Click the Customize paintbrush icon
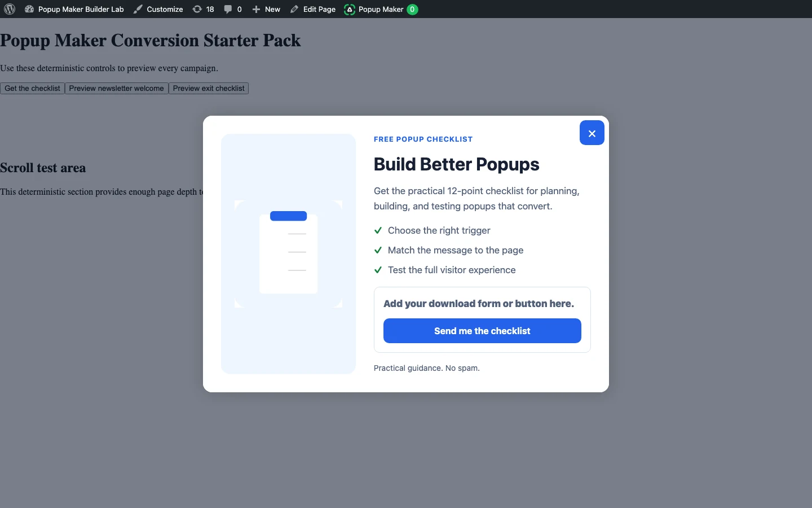The image size is (812, 508). pos(138,9)
